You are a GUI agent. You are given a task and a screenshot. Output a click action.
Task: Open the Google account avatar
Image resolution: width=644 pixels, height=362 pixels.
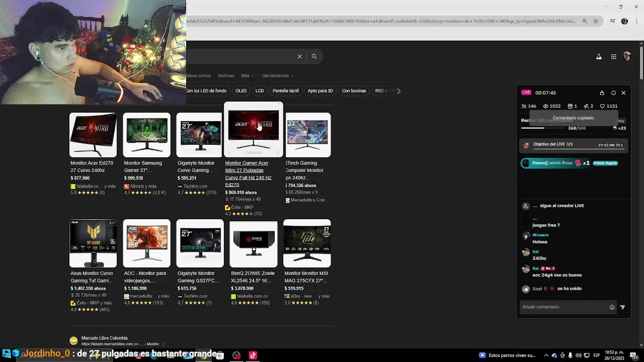point(627,57)
